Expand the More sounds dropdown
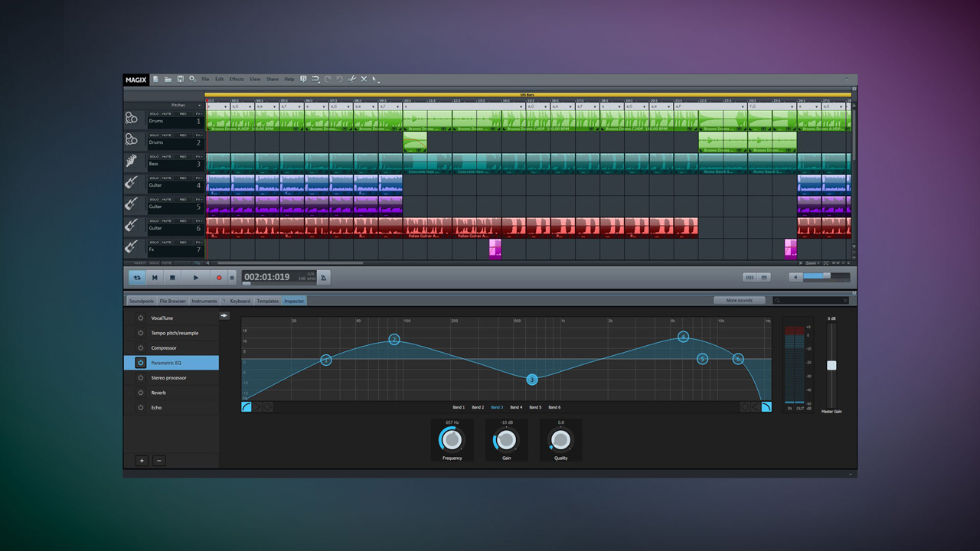This screenshot has width=980, height=551. [x=738, y=300]
